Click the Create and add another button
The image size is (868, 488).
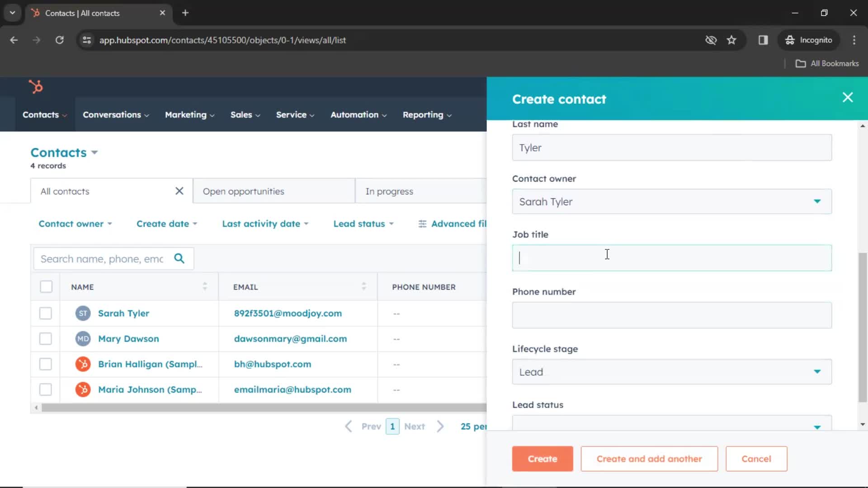click(x=649, y=459)
